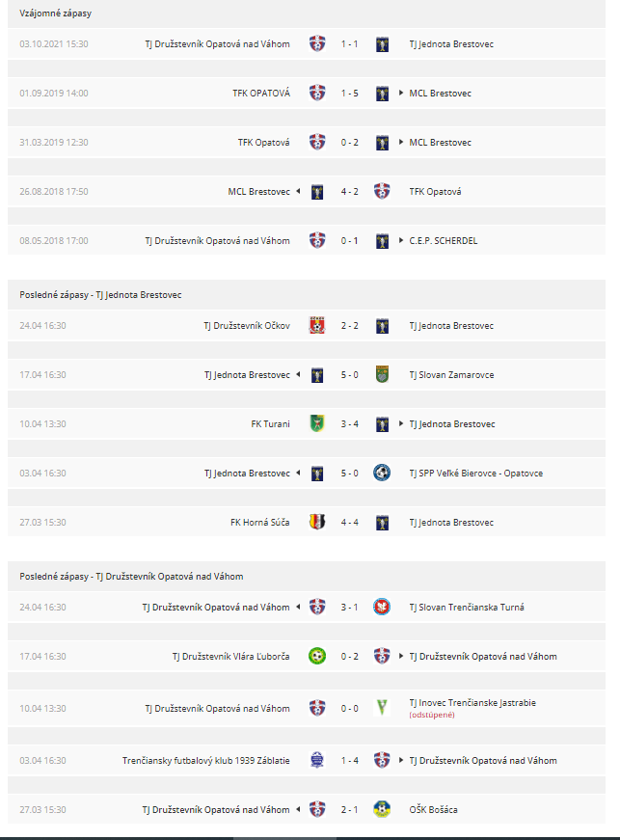The image size is (620, 840).
Task: Select the C.E.P. SCHERDEL team name
Action: coord(444,241)
